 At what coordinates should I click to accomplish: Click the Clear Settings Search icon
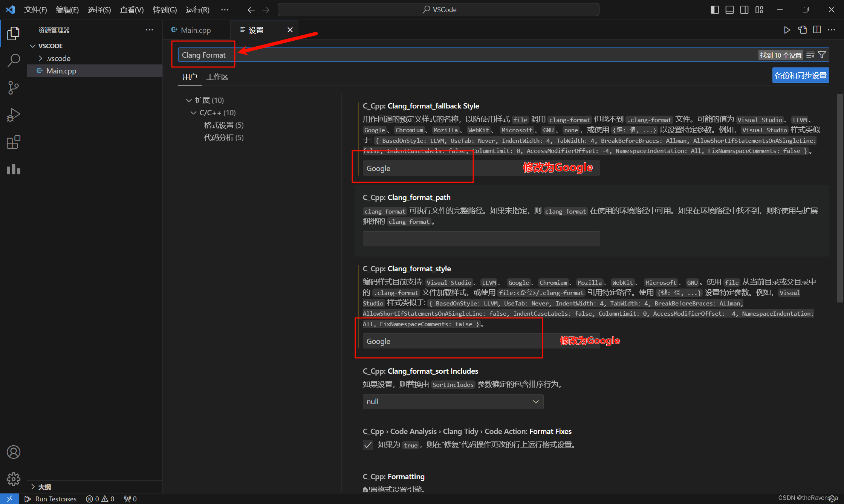(x=810, y=55)
